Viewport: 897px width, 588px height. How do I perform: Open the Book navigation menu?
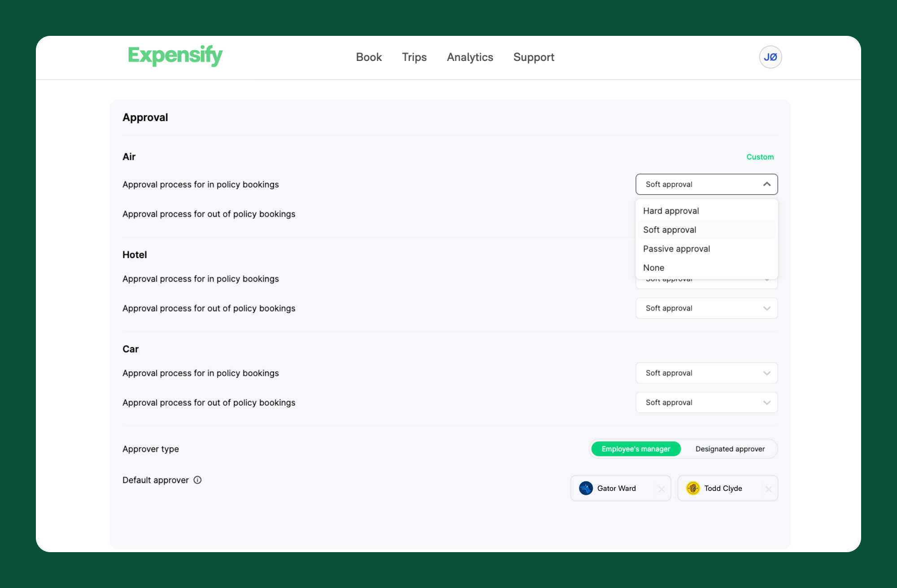point(368,56)
